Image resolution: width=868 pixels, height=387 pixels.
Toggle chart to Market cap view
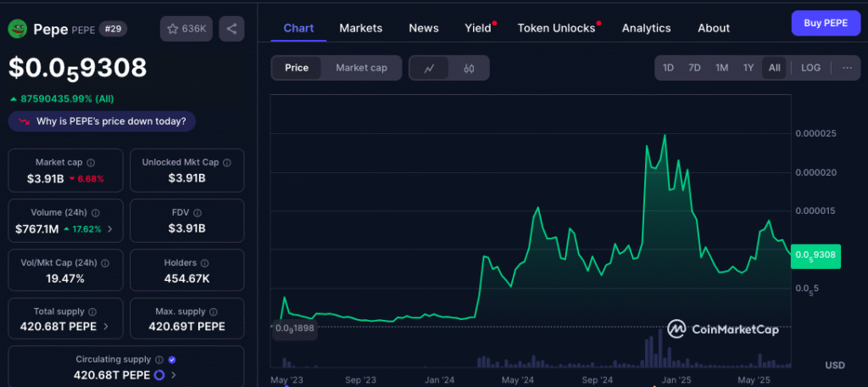361,68
